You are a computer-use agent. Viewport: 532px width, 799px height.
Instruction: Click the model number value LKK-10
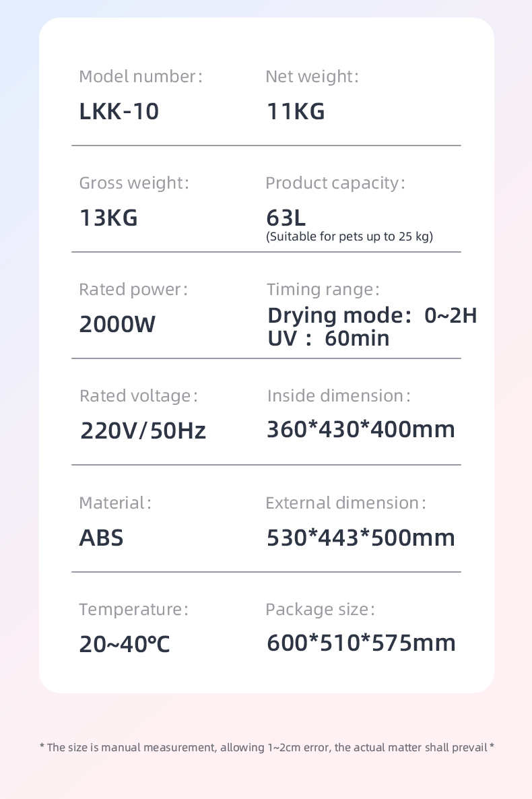point(119,112)
